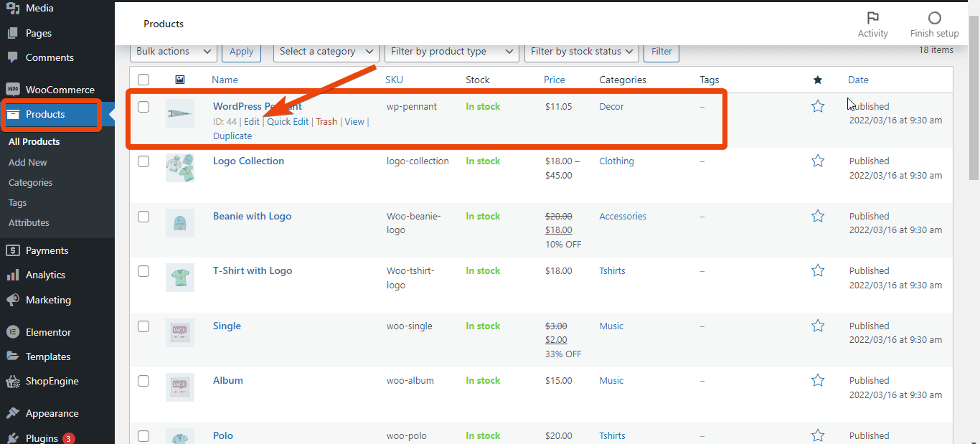
Task: Open the Categories submenu item
Action: [x=30, y=182]
